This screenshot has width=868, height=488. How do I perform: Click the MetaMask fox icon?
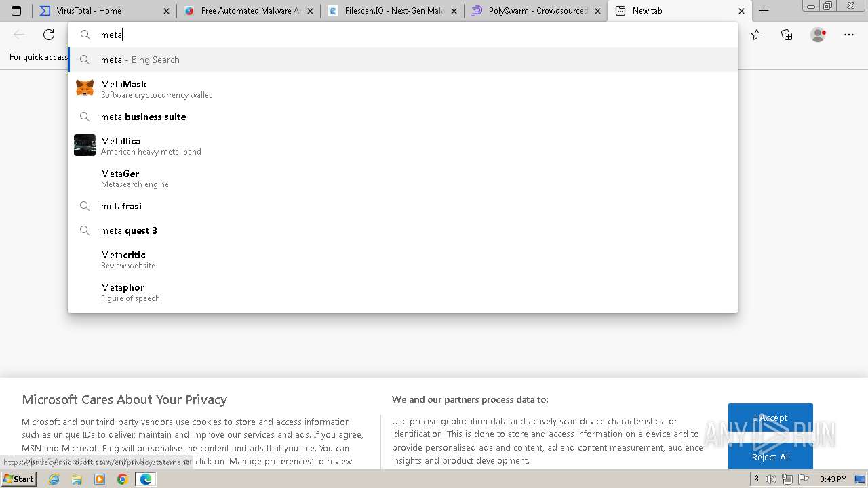pos(85,88)
